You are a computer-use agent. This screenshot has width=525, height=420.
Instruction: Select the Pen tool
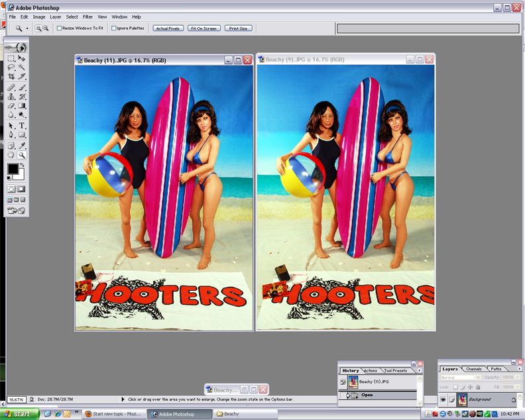11,134
